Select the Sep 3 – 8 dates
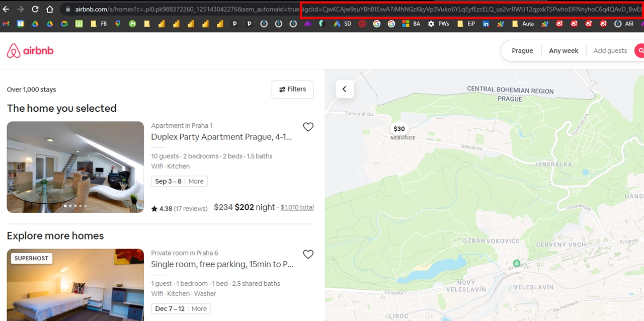 (x=168, y=181)
